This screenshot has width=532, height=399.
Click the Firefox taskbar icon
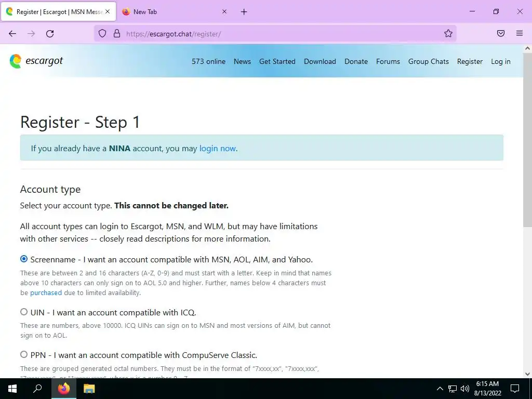63,389
